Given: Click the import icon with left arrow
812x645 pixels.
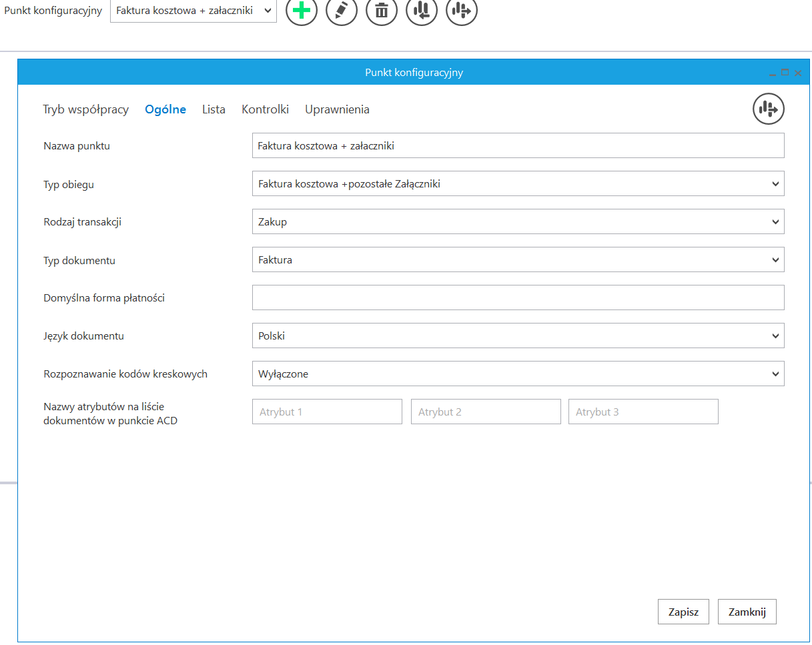Looking at the screenshot, I should [422, 11].
